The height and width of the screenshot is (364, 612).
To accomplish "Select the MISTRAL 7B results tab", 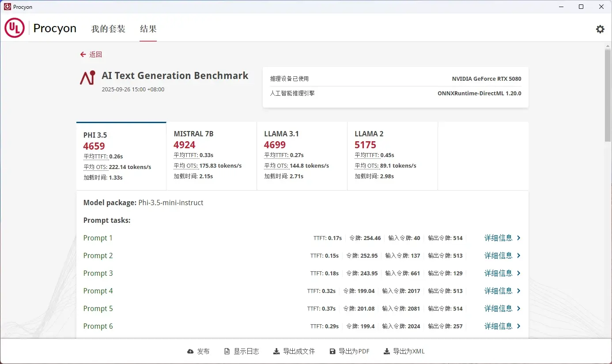I will pyautogui.click(x=212, y=156).
